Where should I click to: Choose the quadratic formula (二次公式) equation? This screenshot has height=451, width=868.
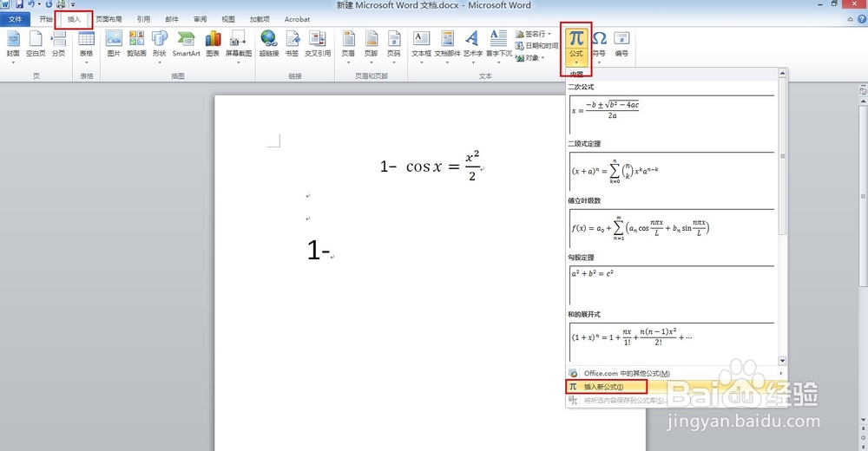pyautogui.click(x=672, y=114)
